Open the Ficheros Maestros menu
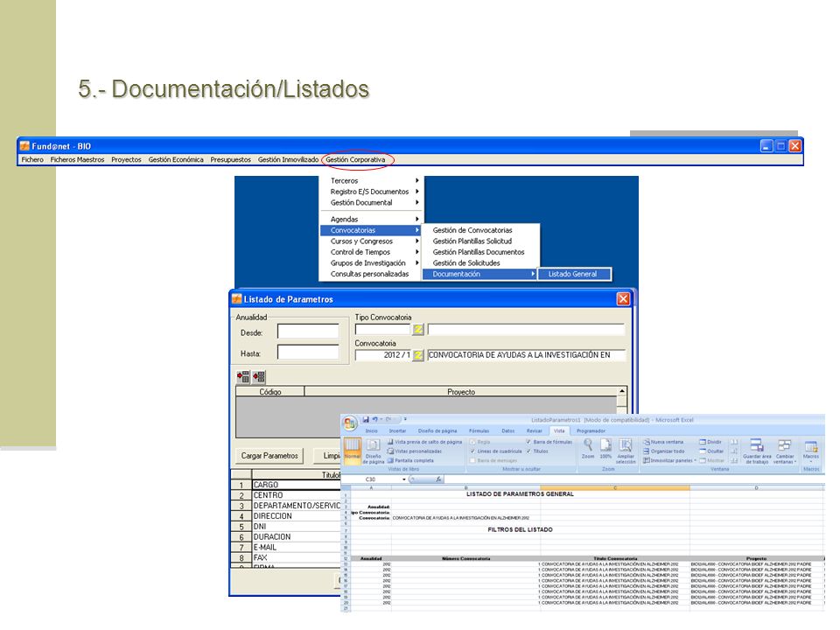Viewport: 840px width, 630px height. tap(77, 159)
